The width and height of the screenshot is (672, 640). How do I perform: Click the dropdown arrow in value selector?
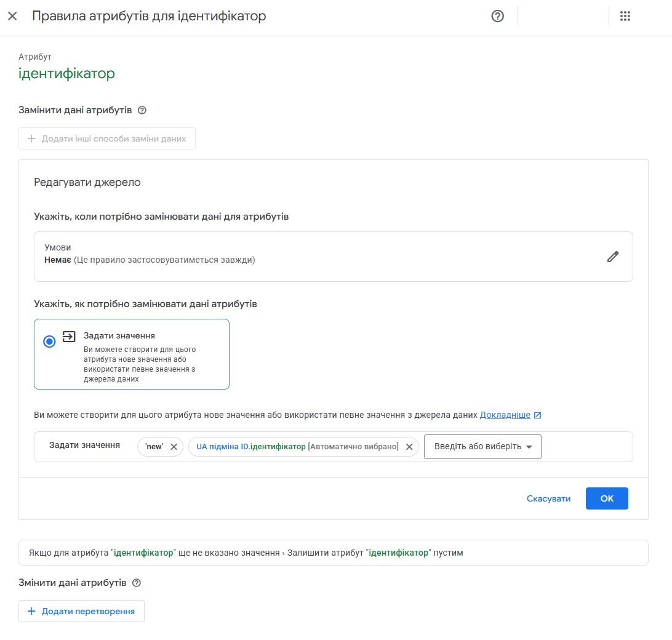(529, 447)
